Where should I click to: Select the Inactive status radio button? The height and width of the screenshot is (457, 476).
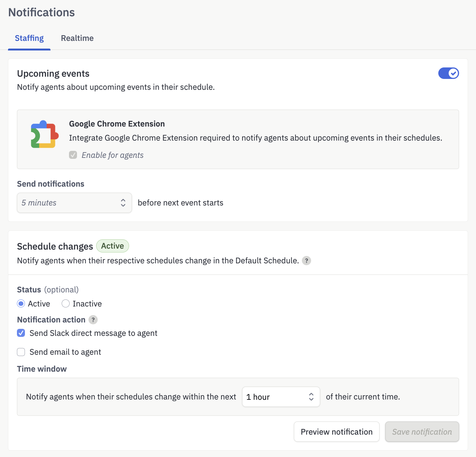65,304
